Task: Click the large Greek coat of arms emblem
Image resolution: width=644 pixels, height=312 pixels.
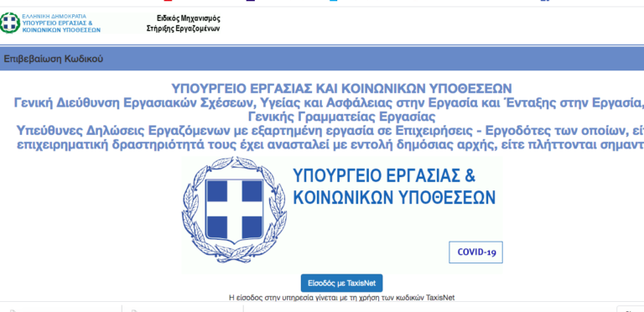Action: point(234,209)
